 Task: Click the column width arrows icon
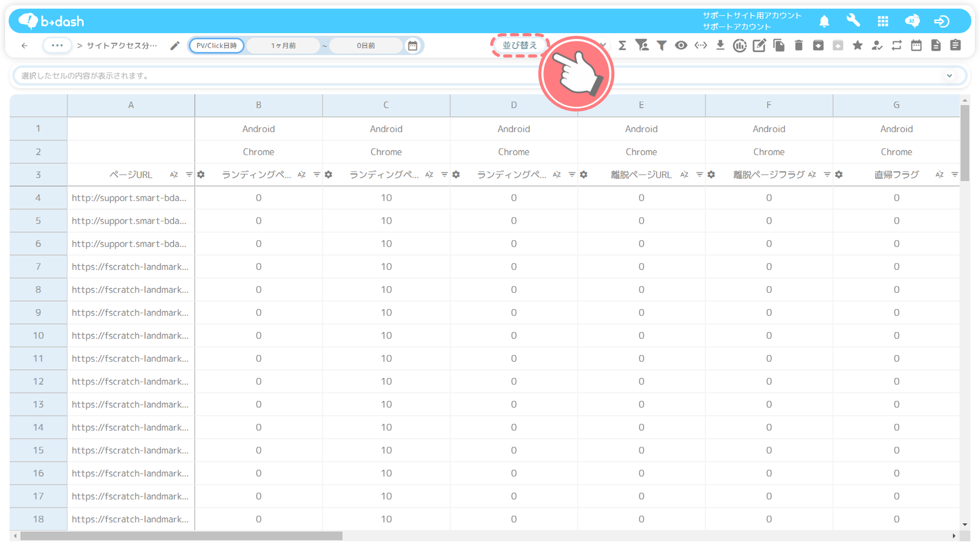pyautogui.click(x=701, y=46)
